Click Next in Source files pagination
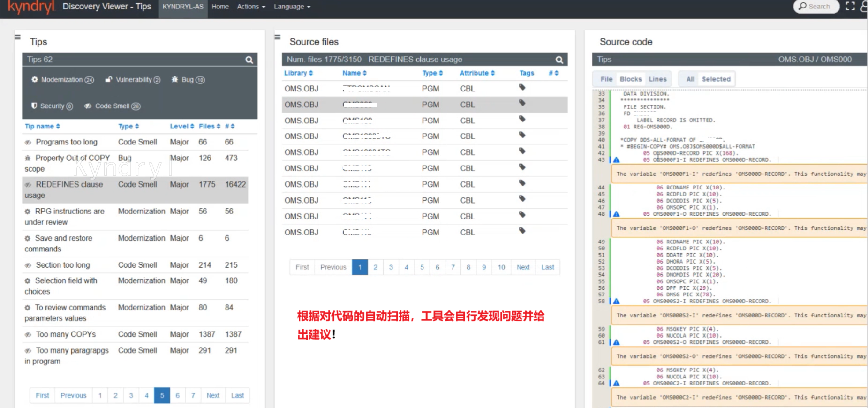This screenshot has width=868, height=408. [523, 267]
